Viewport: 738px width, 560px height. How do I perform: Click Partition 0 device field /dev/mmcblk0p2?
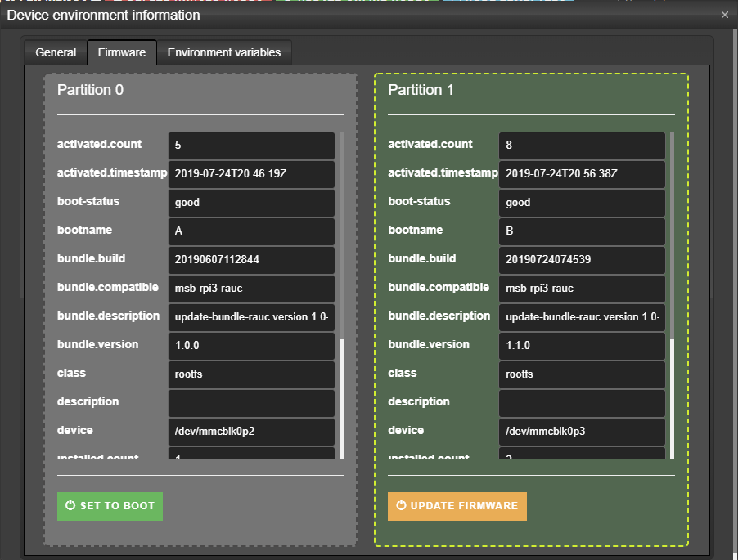[251, 432]
